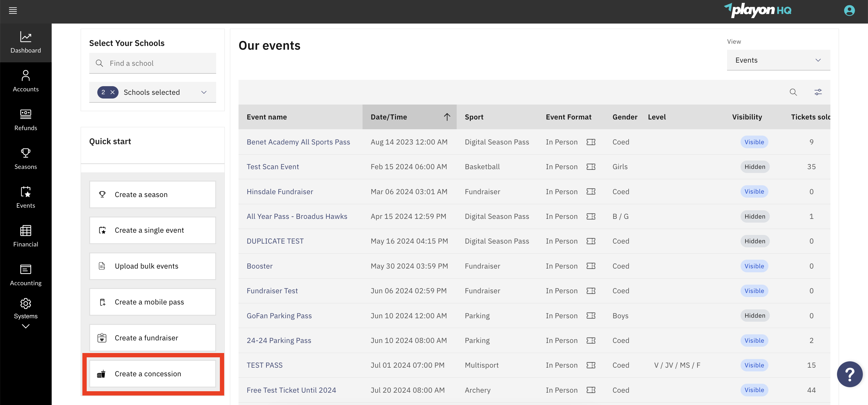Open the hamburger navigation menu
This screenshot has width=868, height=405.
13,11
